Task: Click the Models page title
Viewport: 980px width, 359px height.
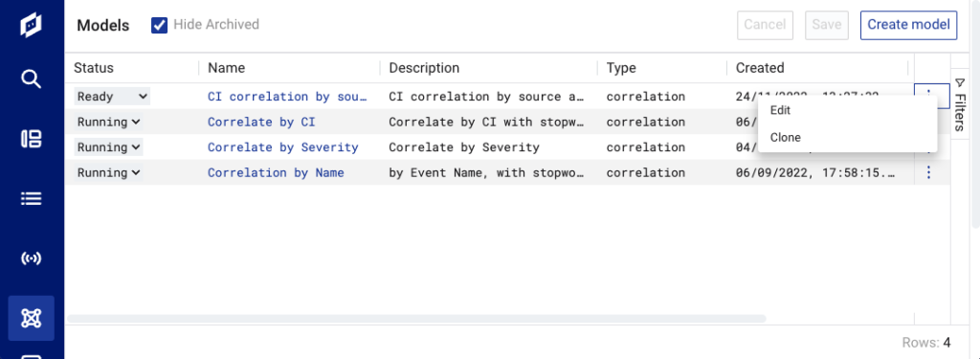Action: [x=103, y=26]
